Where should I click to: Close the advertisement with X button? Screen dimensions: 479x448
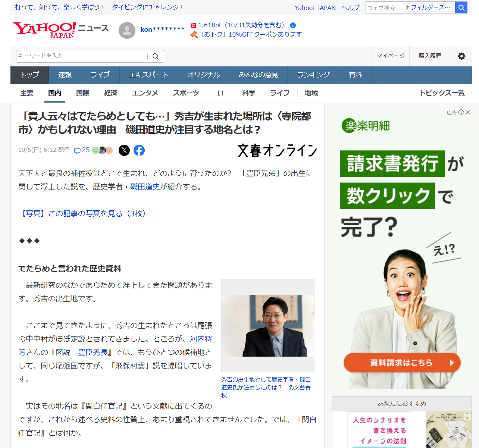click(468, 112)
